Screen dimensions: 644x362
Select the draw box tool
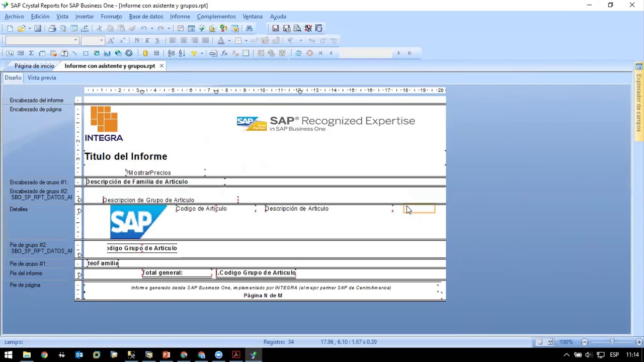86,53
